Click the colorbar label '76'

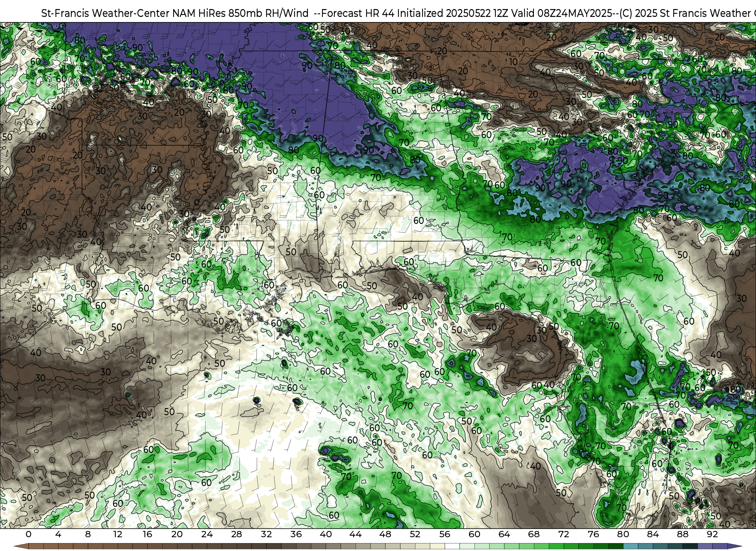coord(593,534)
